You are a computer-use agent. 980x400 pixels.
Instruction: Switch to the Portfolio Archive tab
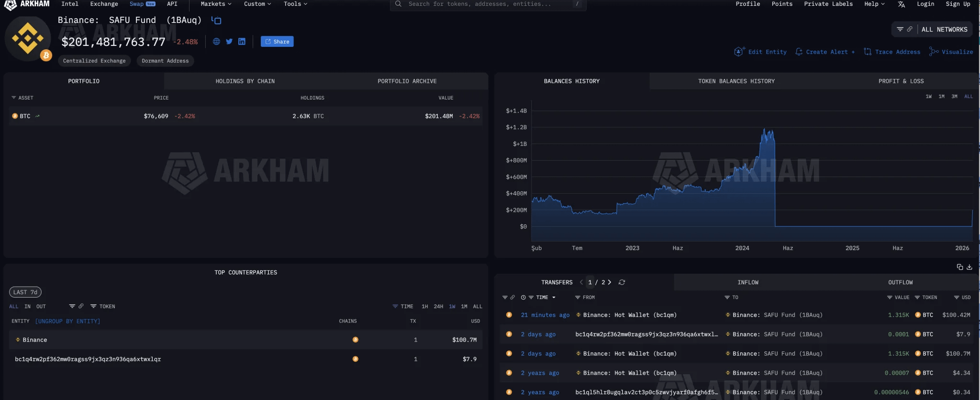coord(407,81)
